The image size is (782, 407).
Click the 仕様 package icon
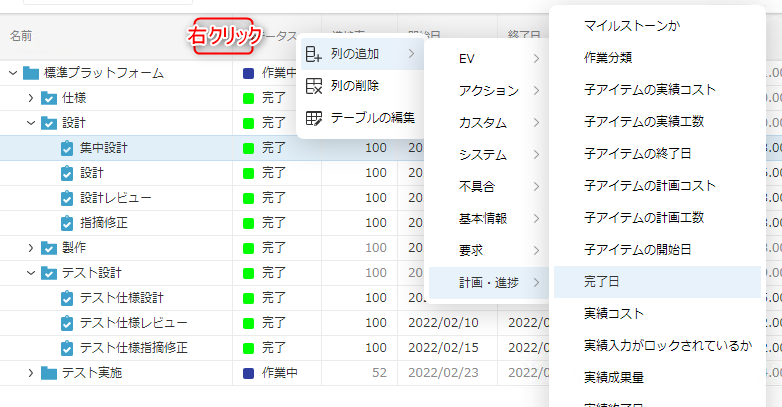(x=49, y=98)
